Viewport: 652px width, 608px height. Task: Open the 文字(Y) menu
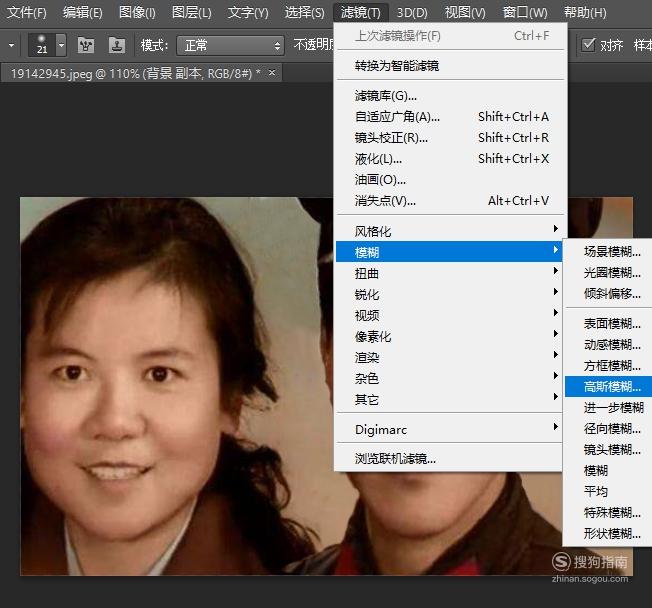pos(248,12)
